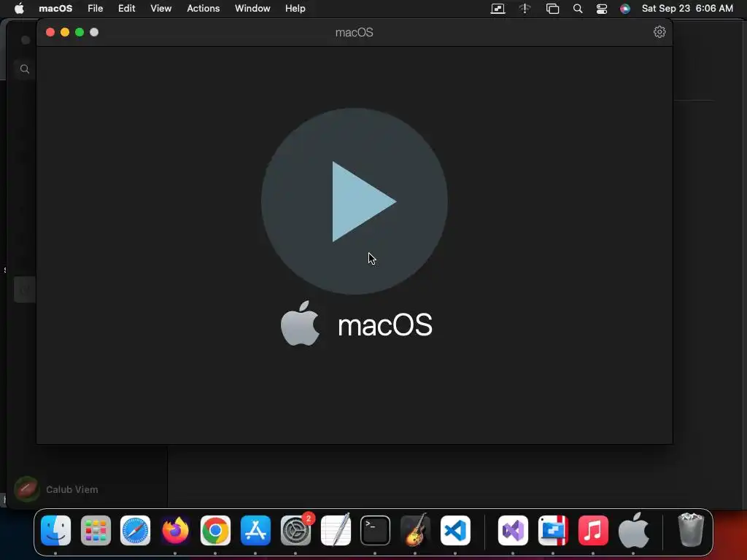Viewport: 747px width, 560px height.
Task: Select Calub Viem profile in background window
Action: (x=55, y=489)
